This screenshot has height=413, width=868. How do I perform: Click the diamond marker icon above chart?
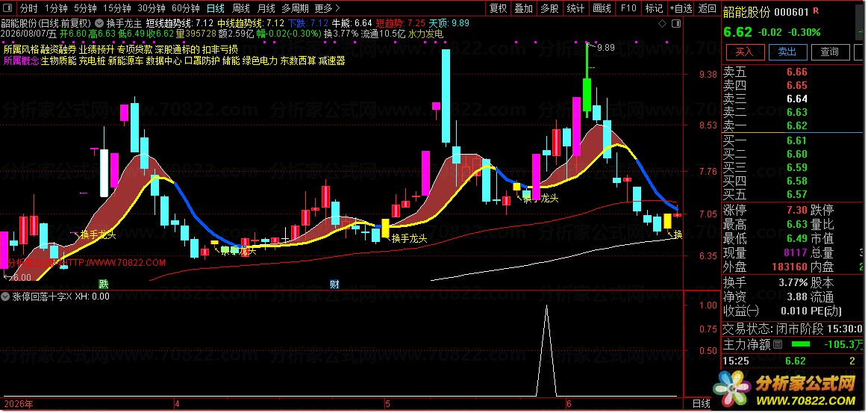click(663, 23)
